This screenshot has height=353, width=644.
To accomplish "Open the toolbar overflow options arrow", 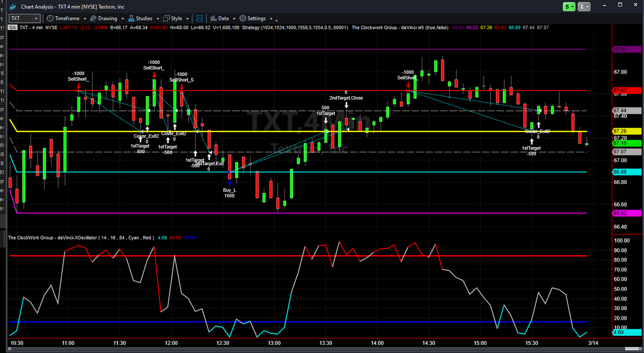I will click(x=277, y=19).
